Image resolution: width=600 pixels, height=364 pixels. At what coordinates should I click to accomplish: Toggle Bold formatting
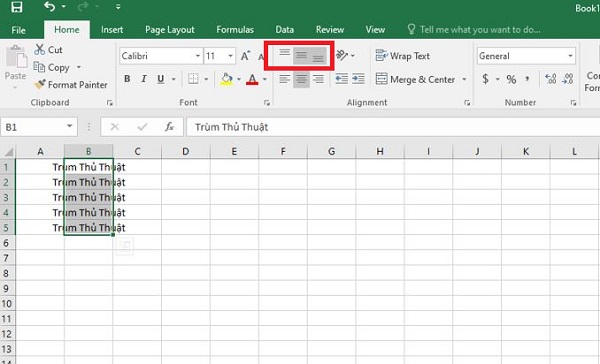click(x=127, y=79)
